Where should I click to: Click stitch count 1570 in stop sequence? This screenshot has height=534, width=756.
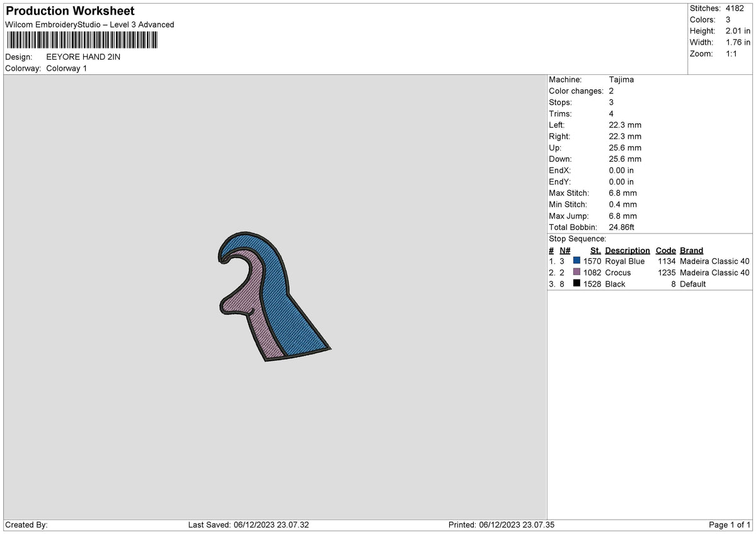tap(592, 261)
